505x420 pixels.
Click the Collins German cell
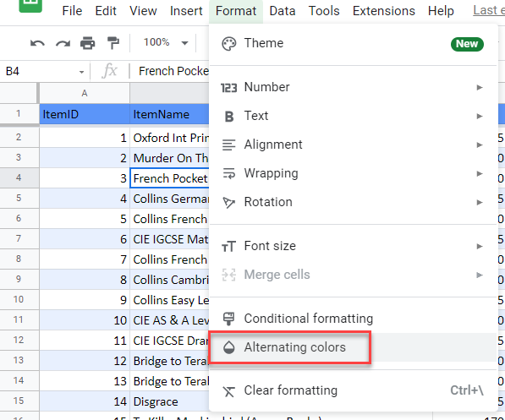(x=169, y=199)
